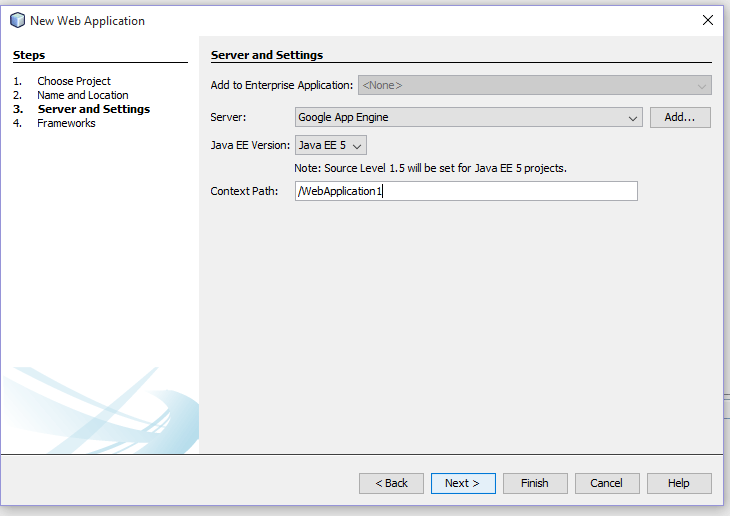Click Finish to create the project

(535, 483)
